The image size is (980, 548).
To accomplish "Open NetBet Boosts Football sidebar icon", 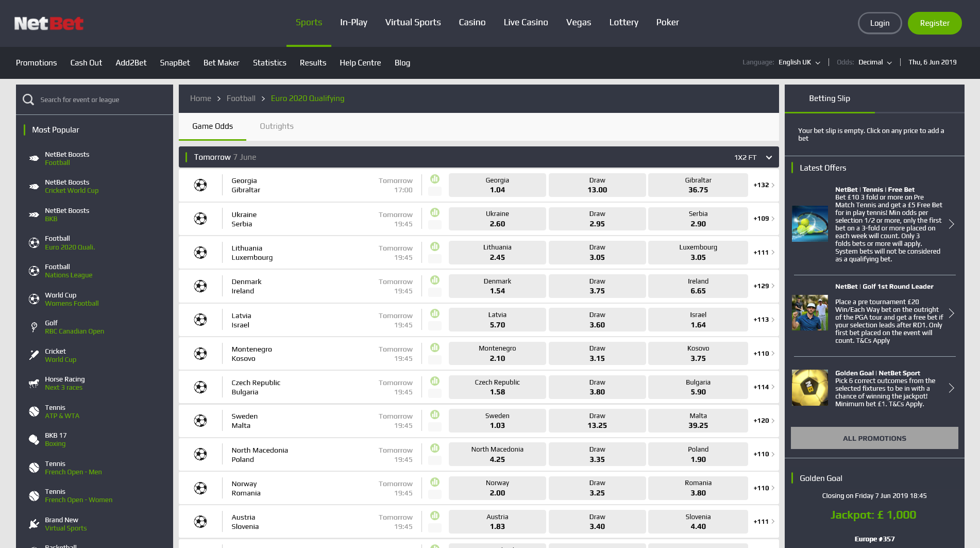I will 34,158.
